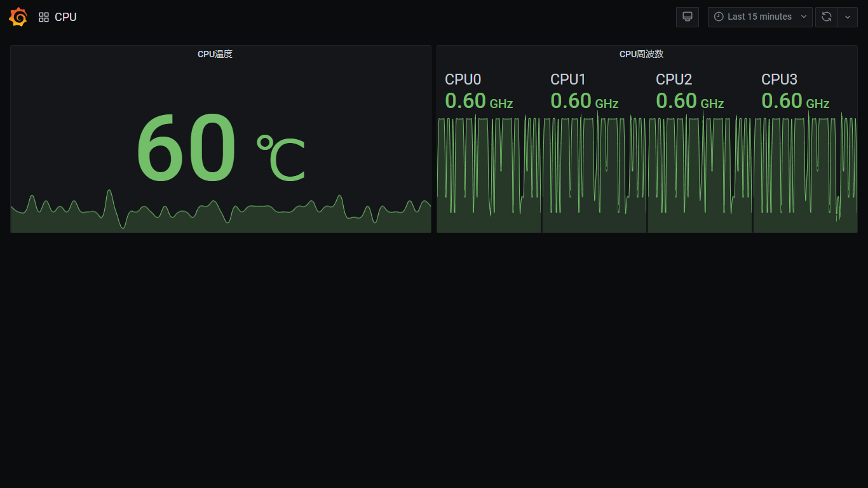Open the CPU周波数 panel title menu

click(x=641, y=54)
